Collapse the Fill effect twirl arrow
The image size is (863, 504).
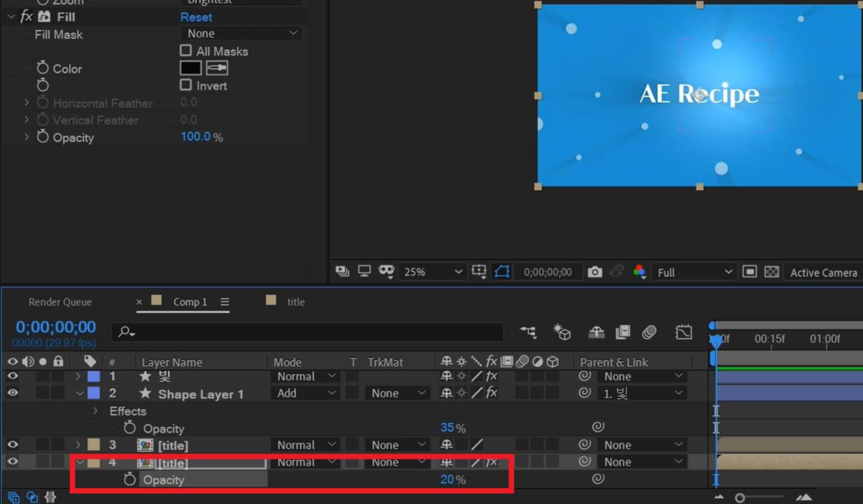(11, 16)
